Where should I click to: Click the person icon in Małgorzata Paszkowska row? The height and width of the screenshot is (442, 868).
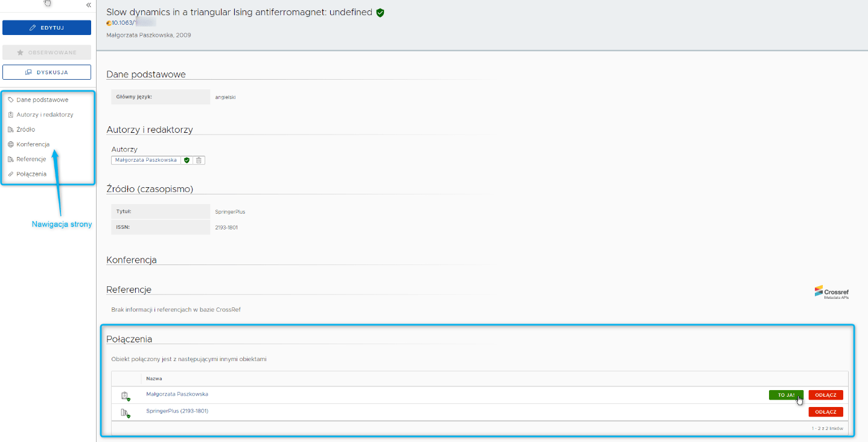126,396
